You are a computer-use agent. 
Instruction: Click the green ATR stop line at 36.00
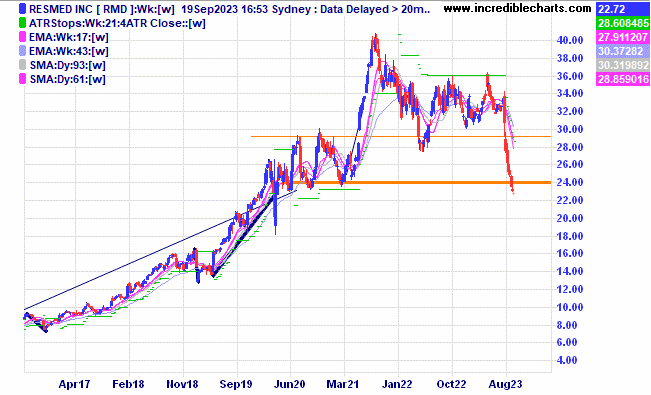[x=465, y=75]
